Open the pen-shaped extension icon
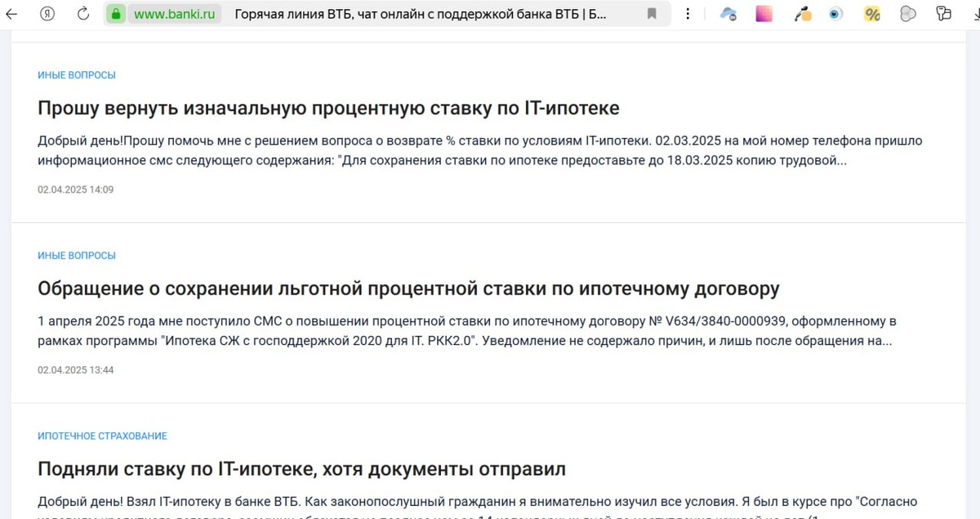Viewport: 980px width, 519px height. [802, 14]
